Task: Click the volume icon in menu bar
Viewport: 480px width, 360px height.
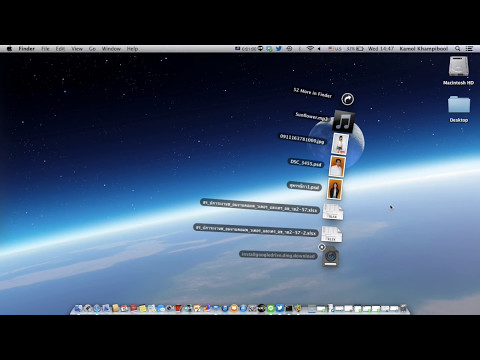Action: [319, 49]
